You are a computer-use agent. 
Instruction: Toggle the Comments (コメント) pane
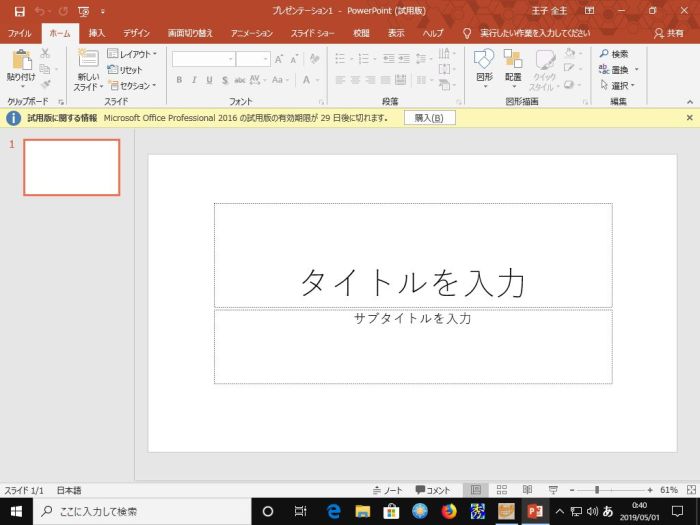tap(433, 490)
